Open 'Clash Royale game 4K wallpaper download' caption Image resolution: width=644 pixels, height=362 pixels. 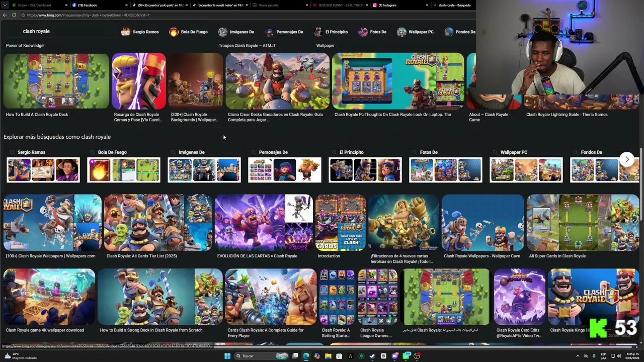[x=45, y=330]
